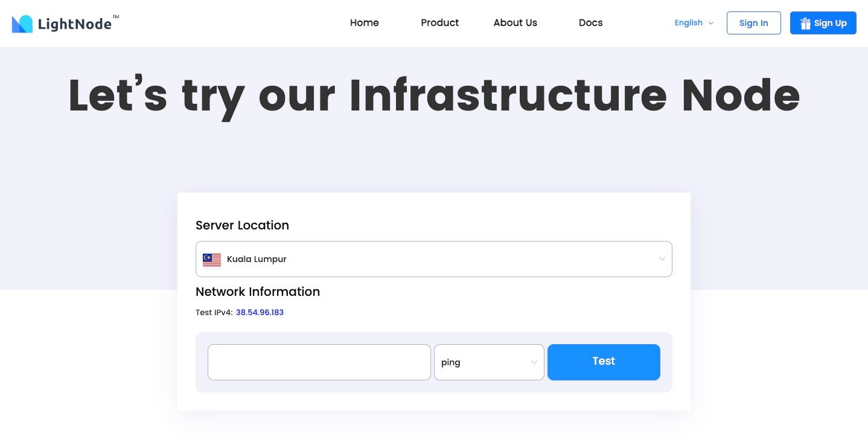Viewport: 868px width, 445px height.
Task: Click the chevron arrow in Server Location selector
Action: click(662, 259)
